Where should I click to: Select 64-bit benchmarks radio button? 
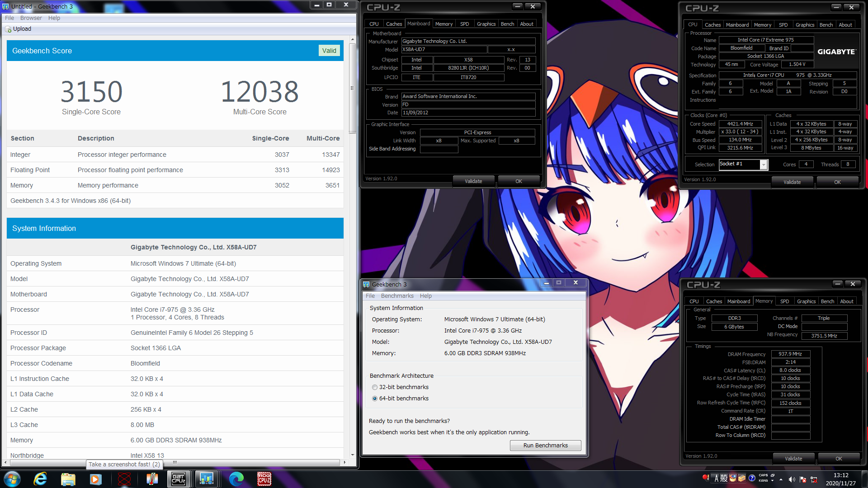[x=375, y=399]
